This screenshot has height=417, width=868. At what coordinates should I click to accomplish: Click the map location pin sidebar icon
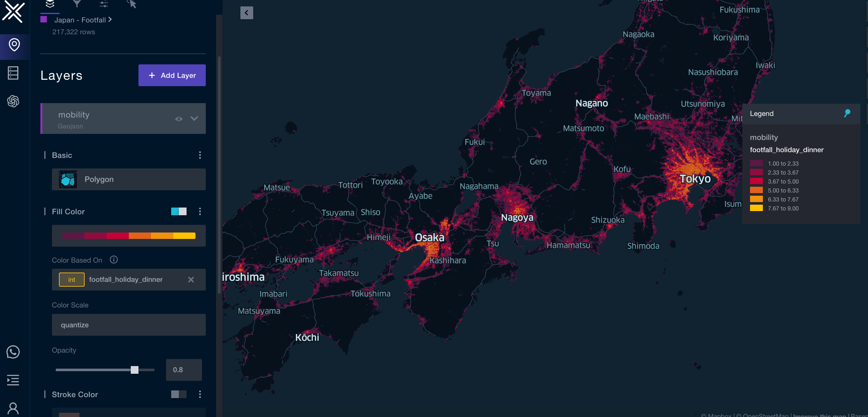(x=14, y=44)
